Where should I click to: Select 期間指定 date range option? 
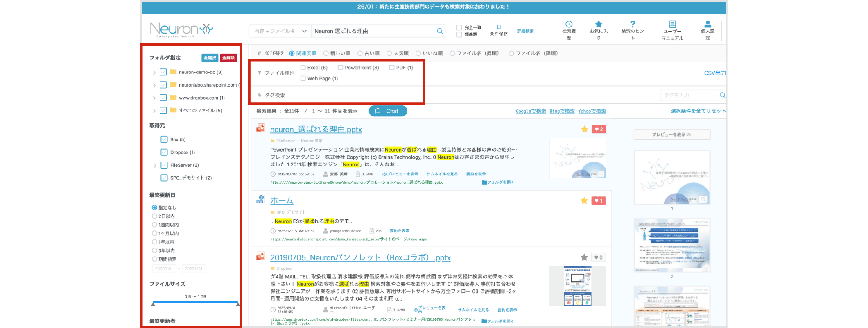154,259
